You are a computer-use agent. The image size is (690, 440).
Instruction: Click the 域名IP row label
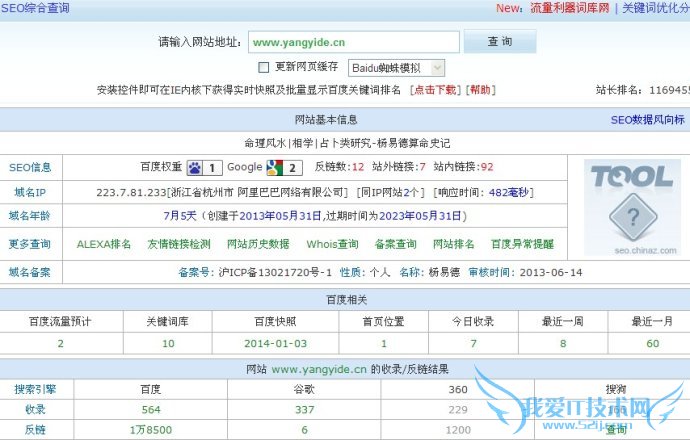tap(30, 192)
